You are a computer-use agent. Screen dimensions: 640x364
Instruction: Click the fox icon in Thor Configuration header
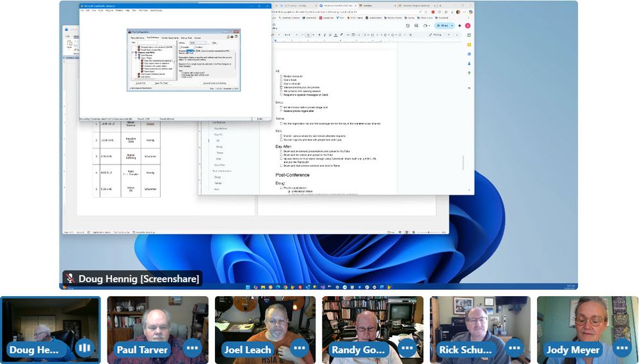[x=232, y=36]
